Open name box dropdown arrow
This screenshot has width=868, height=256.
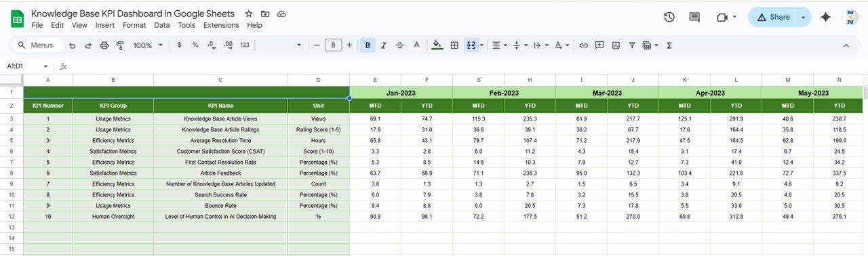tap(46, 66)
